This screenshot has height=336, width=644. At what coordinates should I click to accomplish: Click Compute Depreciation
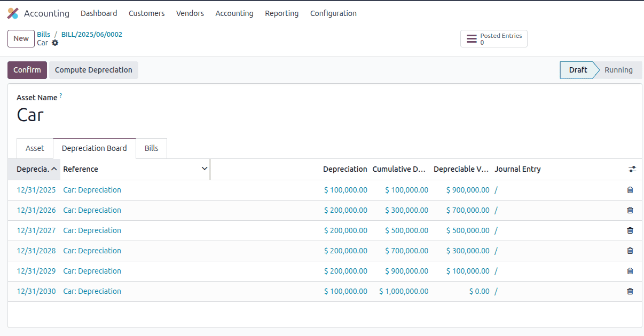tap(93, 70)
